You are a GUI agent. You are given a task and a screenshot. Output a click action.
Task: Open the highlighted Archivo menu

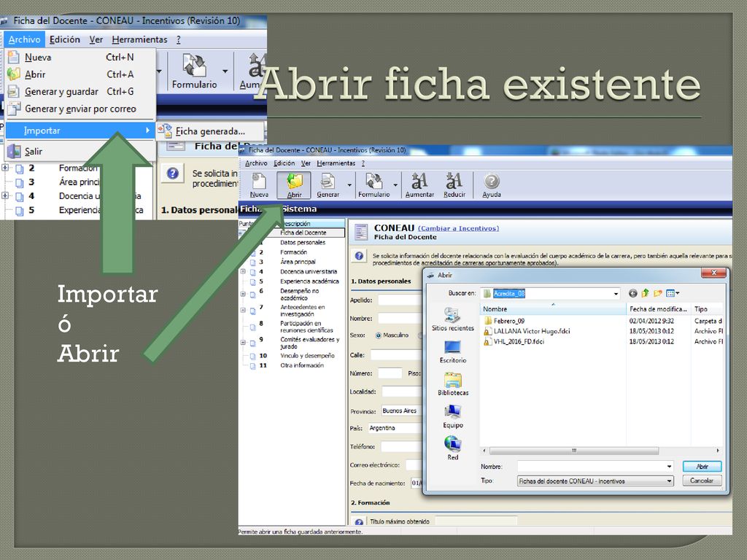tap(24, 39)
